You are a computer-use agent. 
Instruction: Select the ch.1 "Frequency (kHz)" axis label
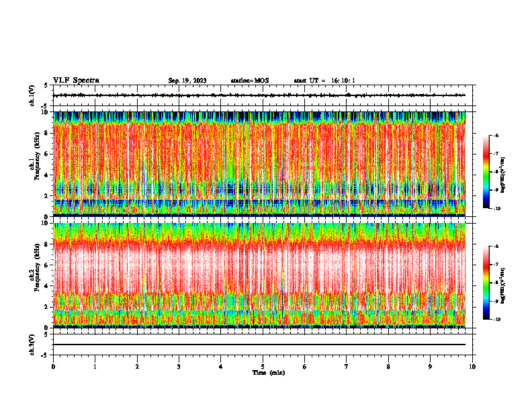(38, 156)
